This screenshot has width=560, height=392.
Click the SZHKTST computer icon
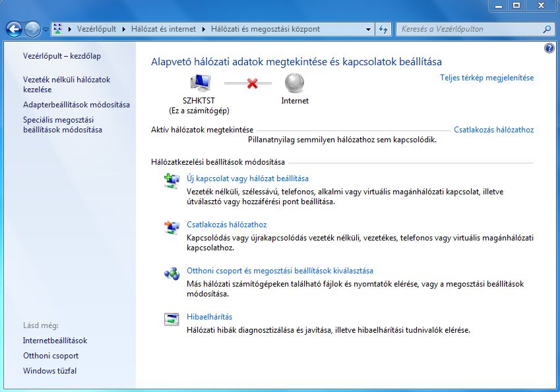tap(201, 83)
